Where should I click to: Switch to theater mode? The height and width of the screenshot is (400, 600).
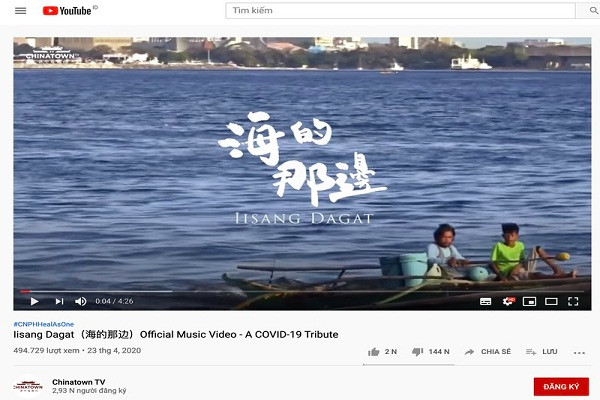click(551, 302)
